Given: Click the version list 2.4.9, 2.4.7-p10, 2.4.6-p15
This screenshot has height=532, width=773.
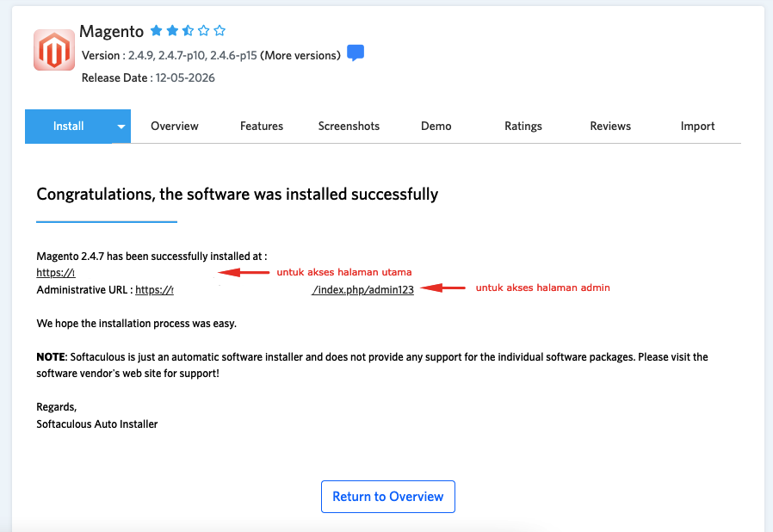Looking at the screenshot, I should [192, 55].
